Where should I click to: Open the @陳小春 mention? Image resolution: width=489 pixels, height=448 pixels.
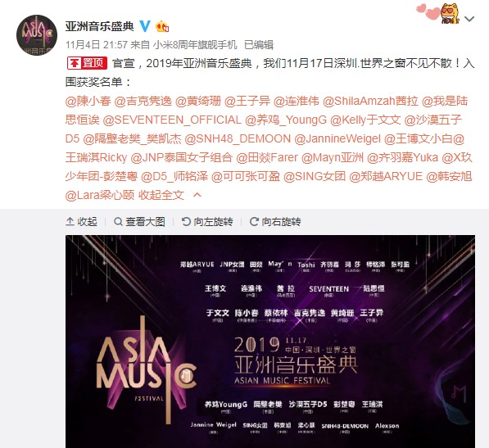click(88, 101)
